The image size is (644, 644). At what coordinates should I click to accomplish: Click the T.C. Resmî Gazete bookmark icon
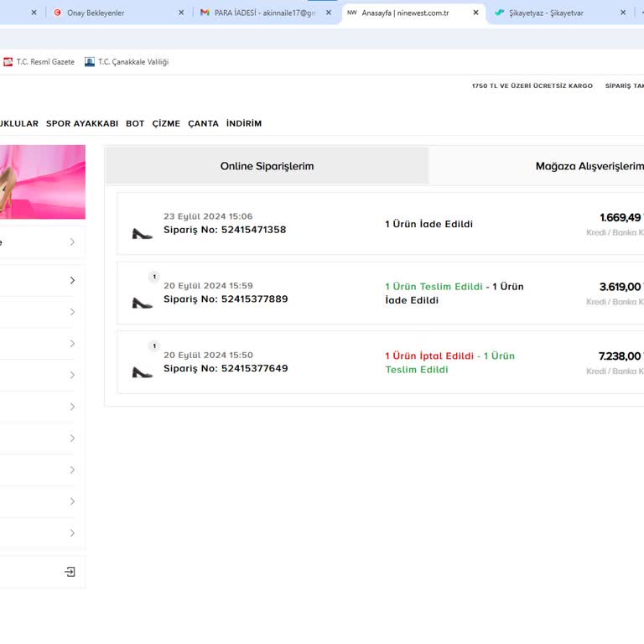coord(8,62)
